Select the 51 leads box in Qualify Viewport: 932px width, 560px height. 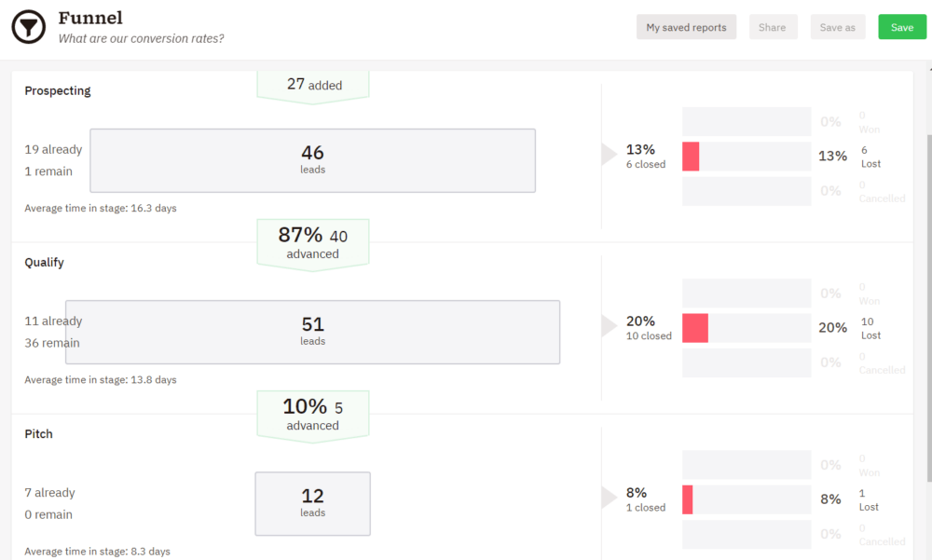(312, 332)
